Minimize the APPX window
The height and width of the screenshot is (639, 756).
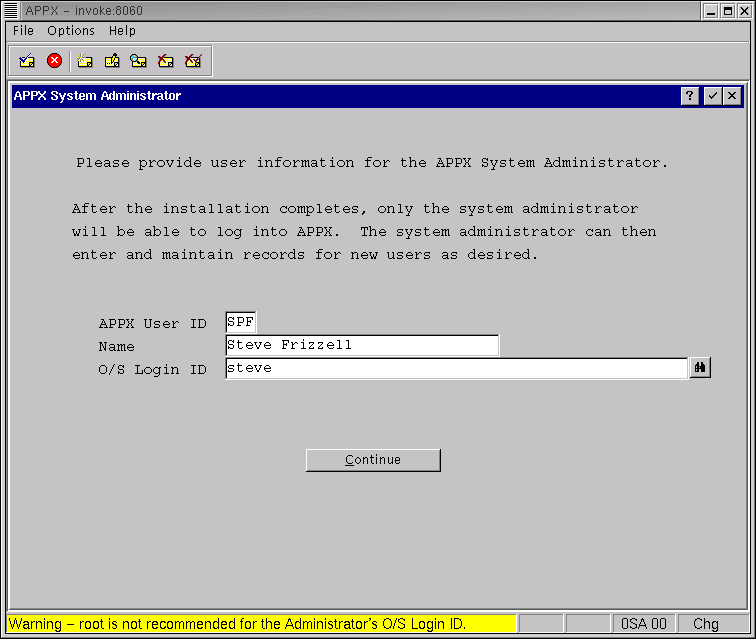tap(711, 11)
